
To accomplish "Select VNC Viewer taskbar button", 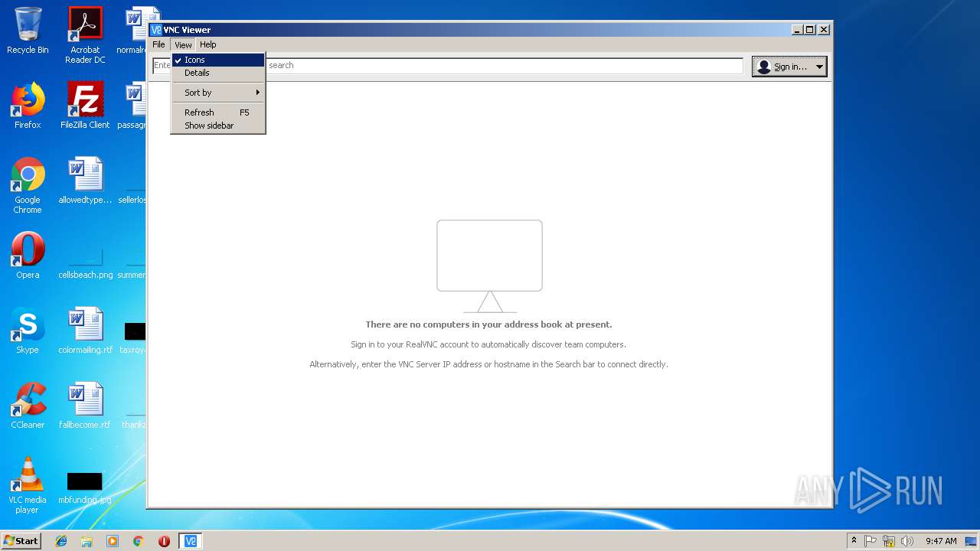I will [191, 541].
